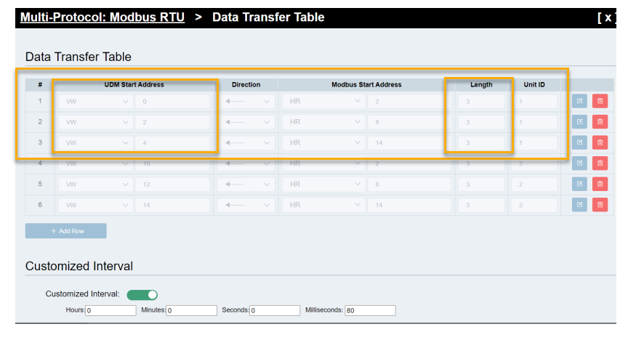This screenshot has height=340, width=644.
Task: Close the Data Transfer Table dialog
Action: pyautogui.click(x=606, y=17)
